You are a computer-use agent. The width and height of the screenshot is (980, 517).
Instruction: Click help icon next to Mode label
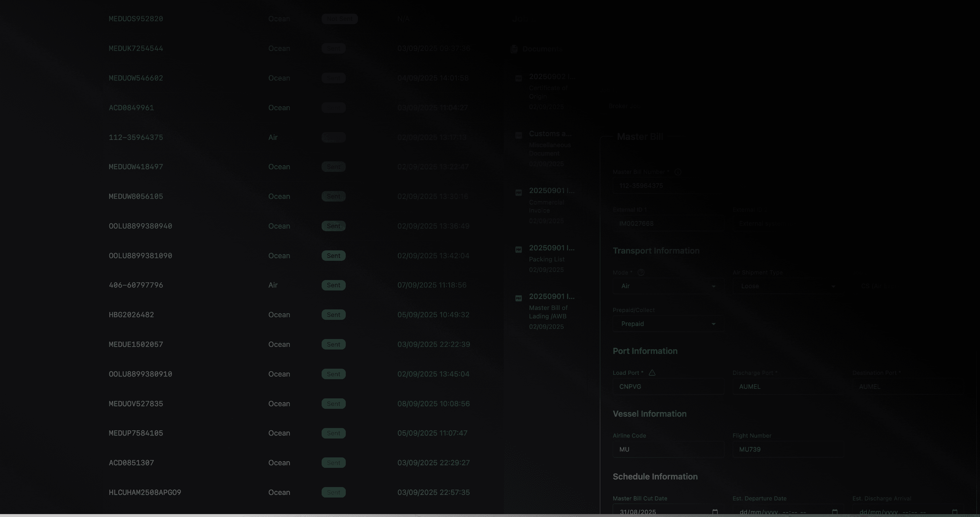point(641,272)
